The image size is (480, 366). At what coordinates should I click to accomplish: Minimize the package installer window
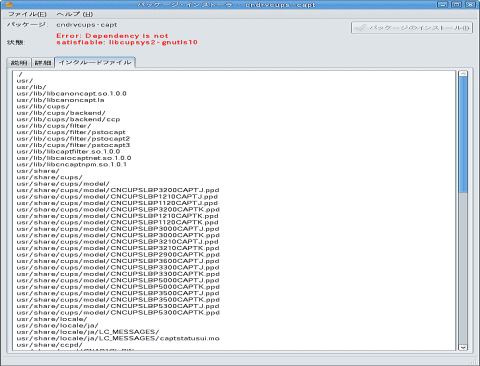tap(442, 4)
